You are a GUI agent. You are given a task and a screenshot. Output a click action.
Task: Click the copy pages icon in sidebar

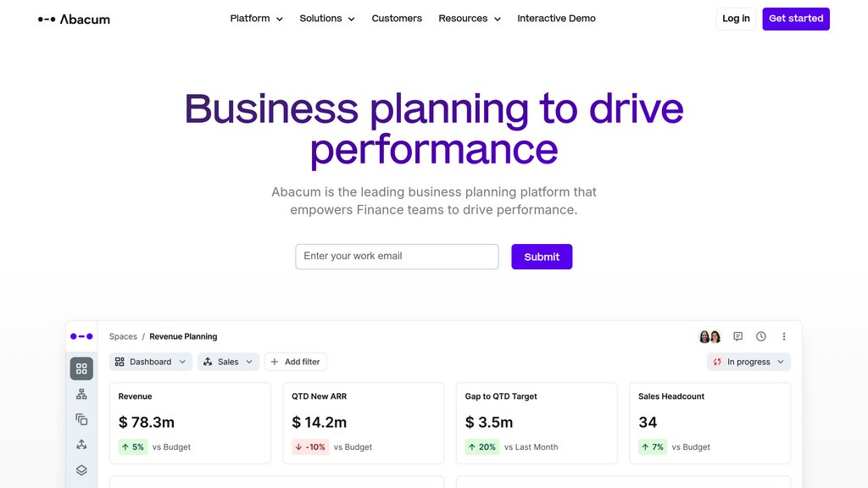click(81, 419)
